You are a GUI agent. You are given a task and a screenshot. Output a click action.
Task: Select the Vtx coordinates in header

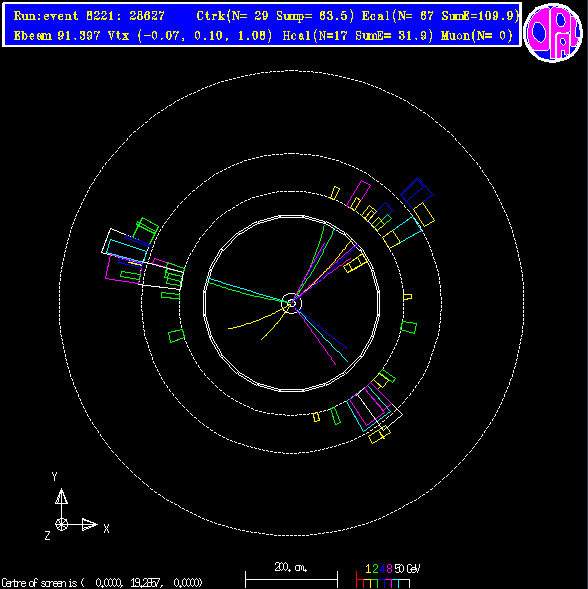(190, 36)
